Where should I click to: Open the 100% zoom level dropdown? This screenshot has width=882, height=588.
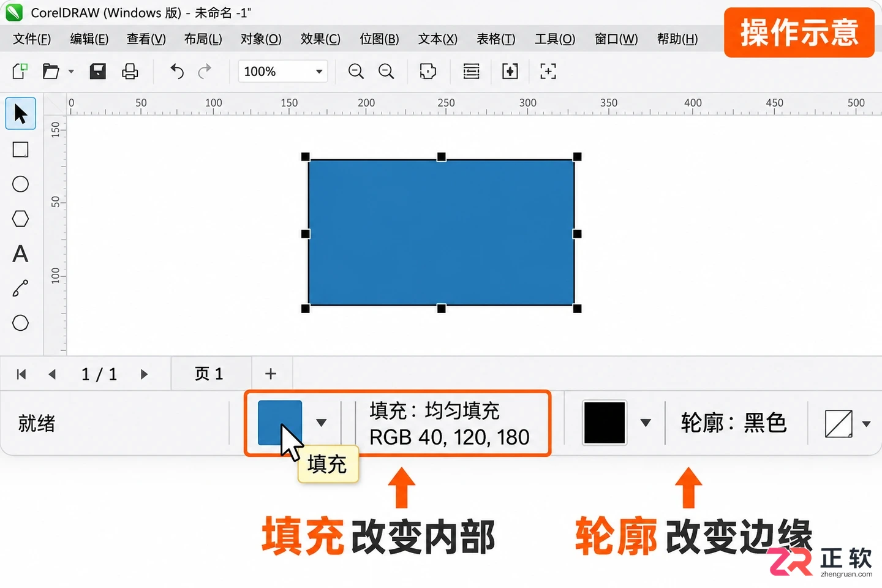click(x=283, y=72)
